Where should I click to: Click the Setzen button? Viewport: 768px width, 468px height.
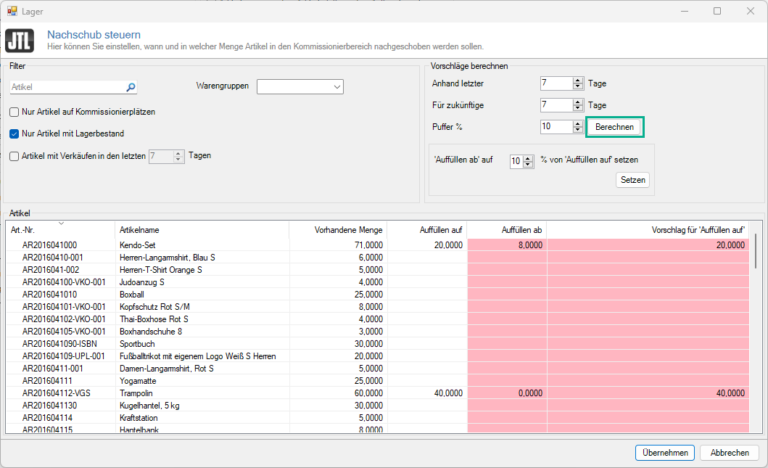(633, 180)
